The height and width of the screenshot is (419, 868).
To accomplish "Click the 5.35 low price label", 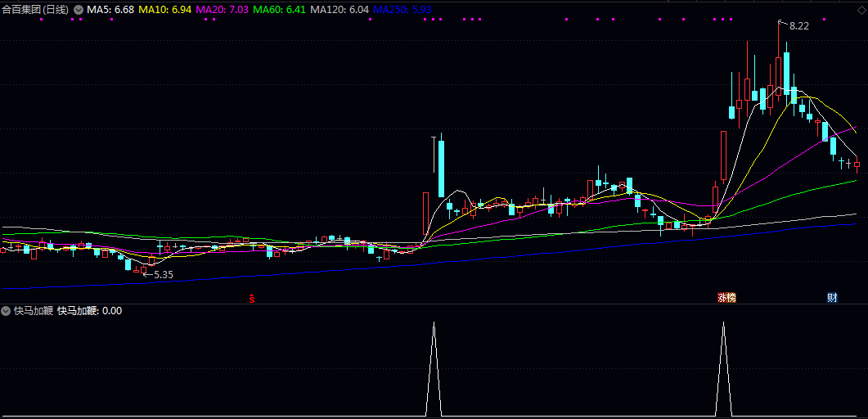I will pyautogui.click(x=163, y=275).
